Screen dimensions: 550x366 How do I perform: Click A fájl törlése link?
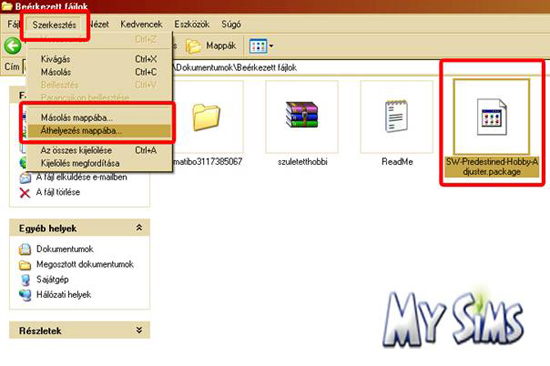coord(58,192)
